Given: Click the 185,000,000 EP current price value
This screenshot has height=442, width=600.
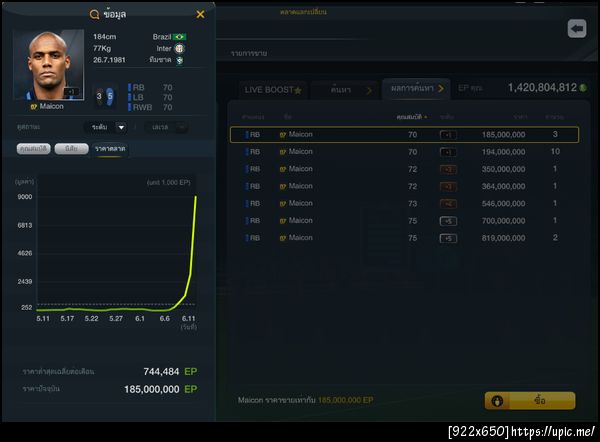Looking at the screenshot, I should click(x=152, y=390).
